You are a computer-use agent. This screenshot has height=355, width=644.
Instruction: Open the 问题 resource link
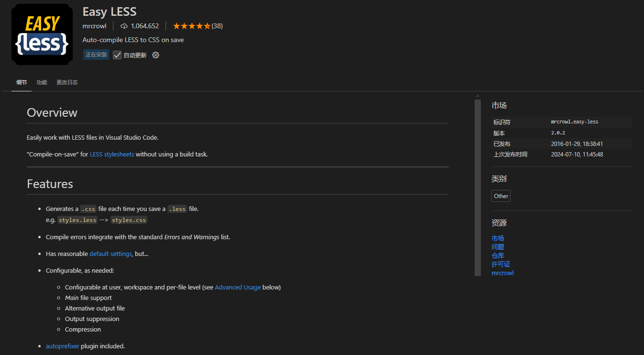498,247
